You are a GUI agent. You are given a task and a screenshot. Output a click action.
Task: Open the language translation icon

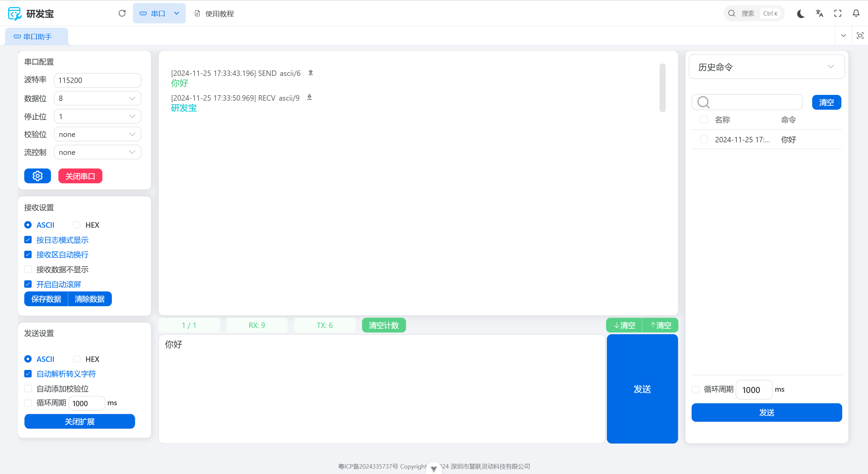click(820, 14)
